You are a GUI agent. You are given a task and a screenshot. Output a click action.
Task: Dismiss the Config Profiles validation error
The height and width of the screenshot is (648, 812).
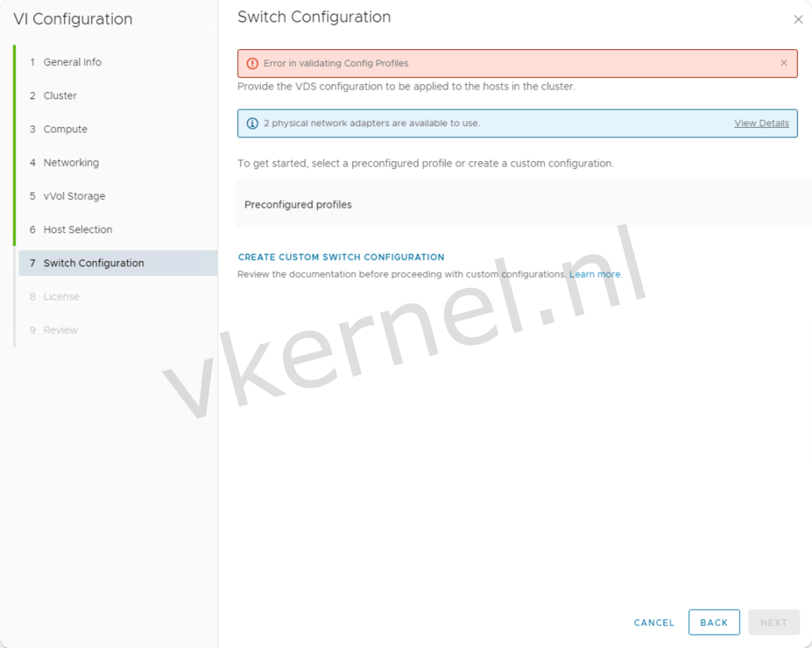pyautogui.click(x=783, y=63)
